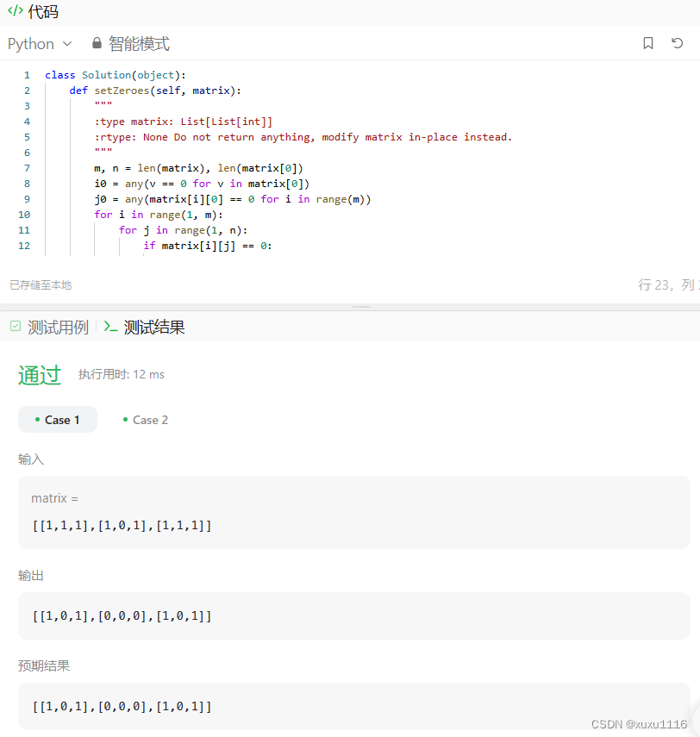The image size is (700, 737).
Task: Click the terminal prompt icon beside 测试结果
Action: coord(111,327)
